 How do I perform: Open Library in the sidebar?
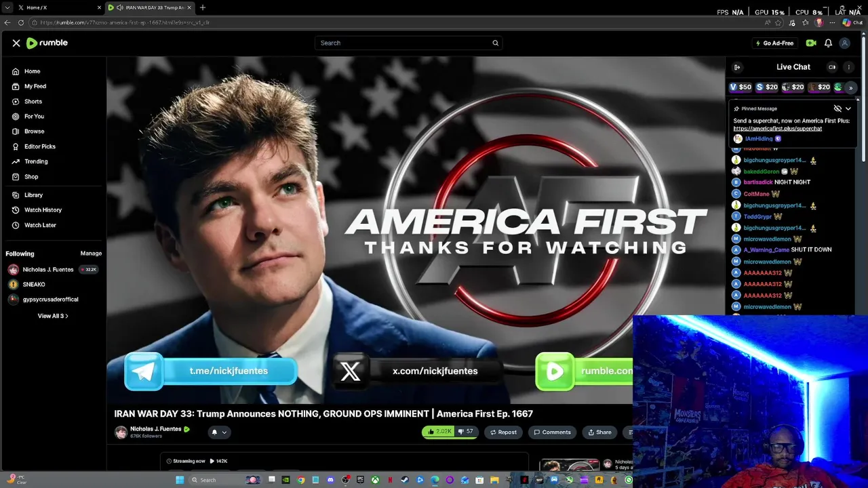tap(33, 195)
